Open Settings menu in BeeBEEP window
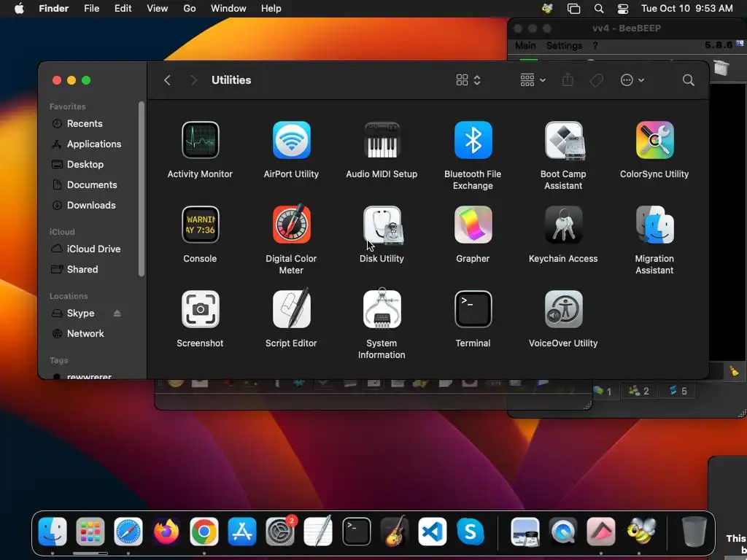 (564, 46)
